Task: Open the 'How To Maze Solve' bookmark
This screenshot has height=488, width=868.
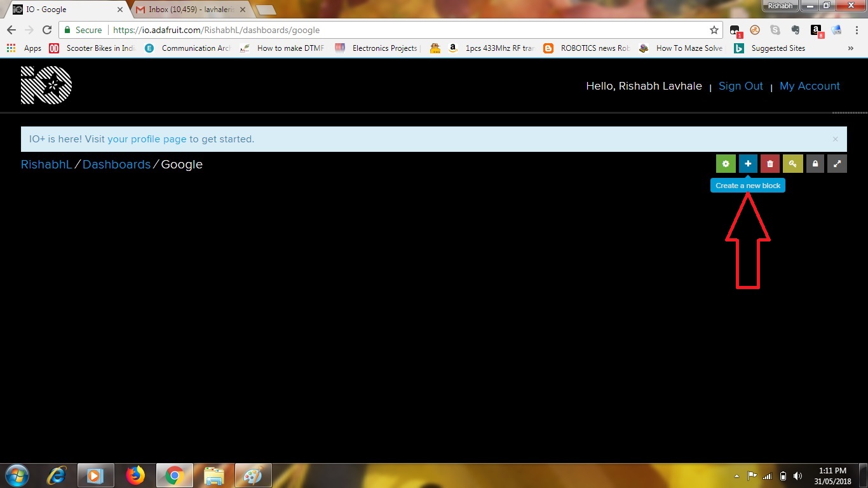Action: (681, 48)
